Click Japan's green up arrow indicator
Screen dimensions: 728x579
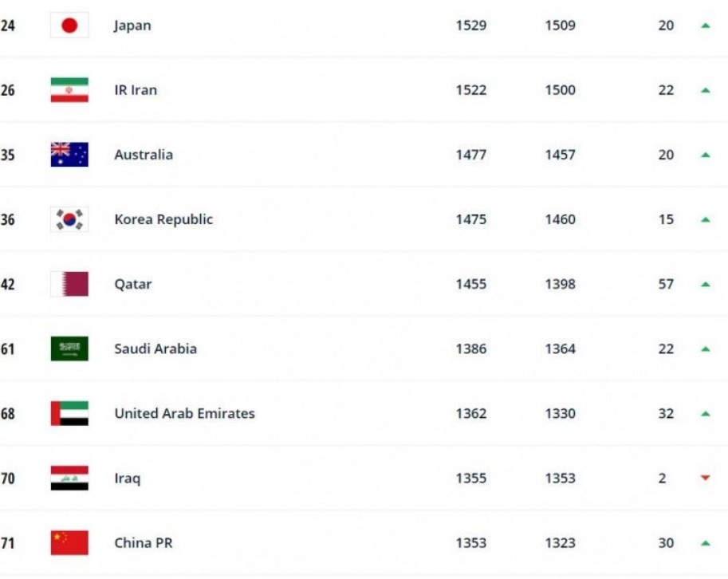click(x=705, y=26)
